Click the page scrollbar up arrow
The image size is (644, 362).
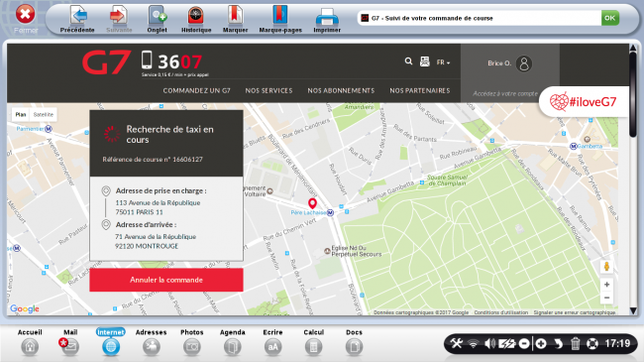click(633, 49)
